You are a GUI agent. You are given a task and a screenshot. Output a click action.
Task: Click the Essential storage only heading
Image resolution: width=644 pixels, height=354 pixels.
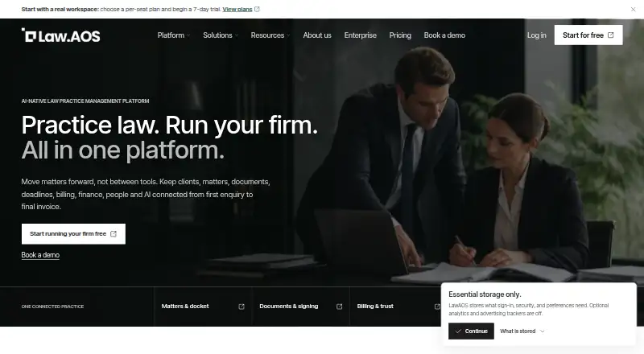485,294
